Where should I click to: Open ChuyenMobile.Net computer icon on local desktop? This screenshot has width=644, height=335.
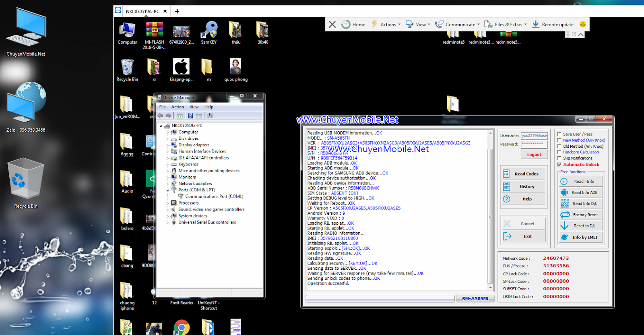(26, 32)
